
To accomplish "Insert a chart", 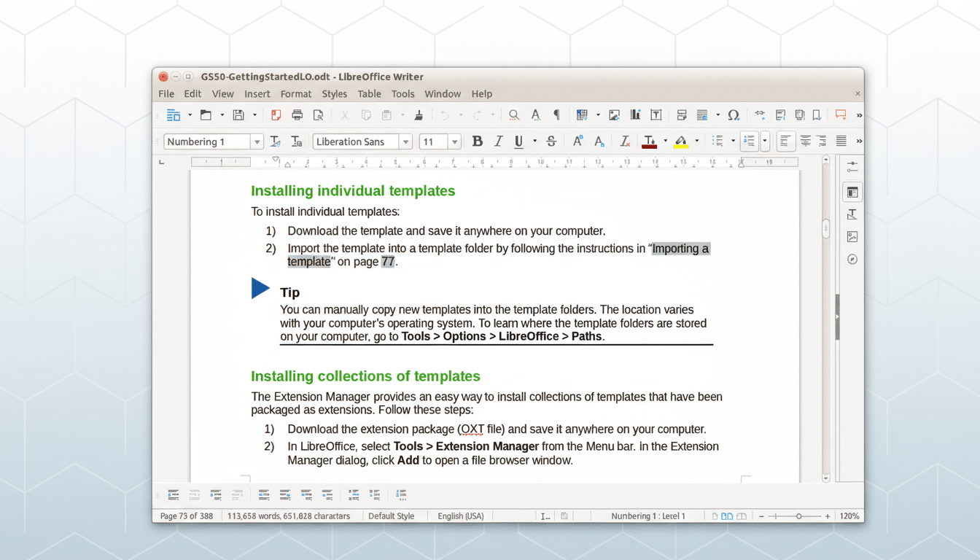I will click(635, 114).
